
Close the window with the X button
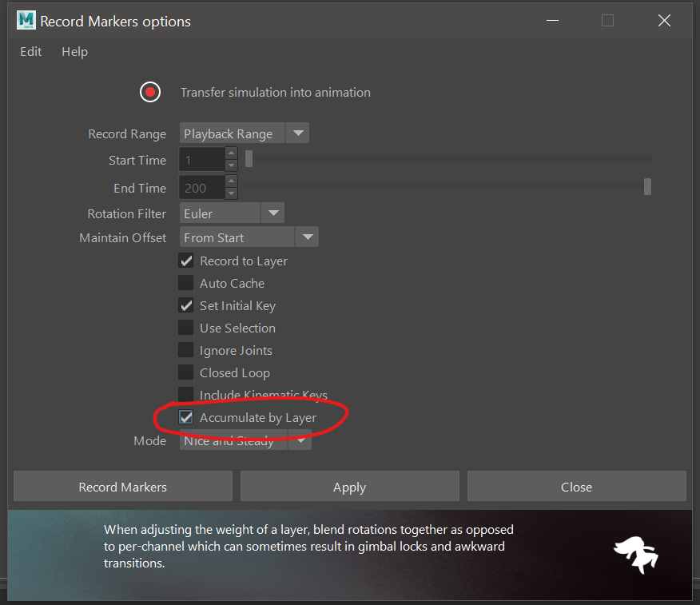(664, 21)
